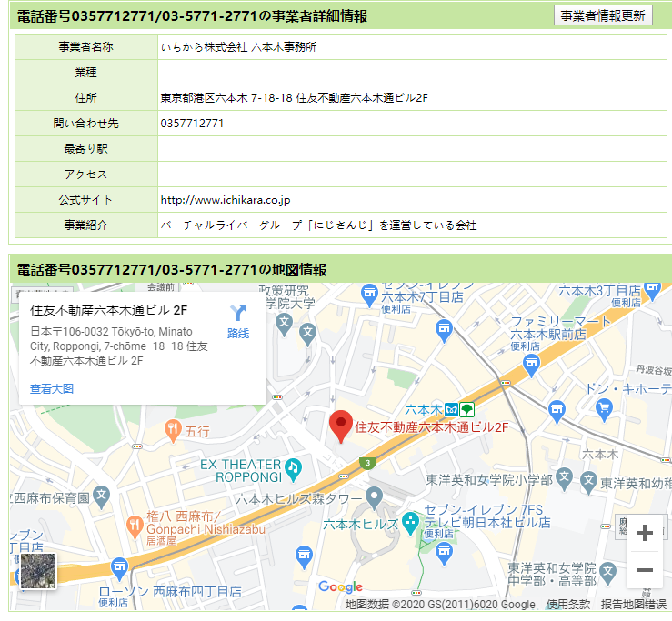Click the 六本木ヒルズ green landmark icon

tap(410, 524)
